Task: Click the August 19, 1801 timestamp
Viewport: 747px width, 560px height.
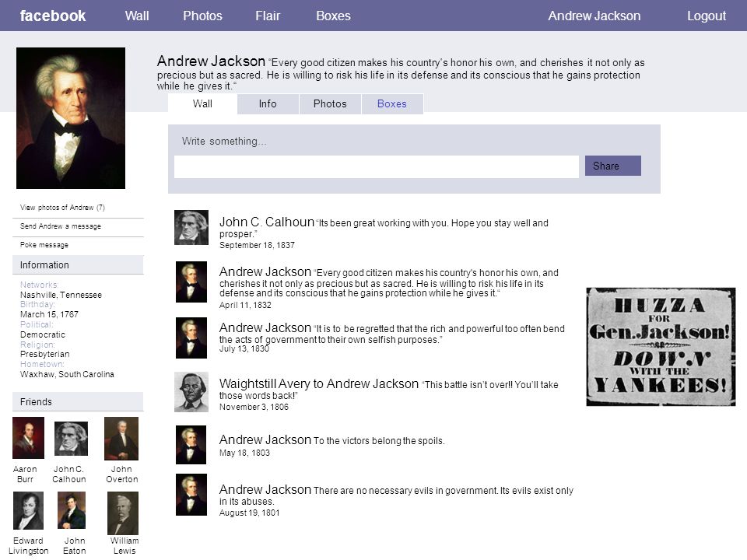Action: pyautogui.click(x=249, y=513)
